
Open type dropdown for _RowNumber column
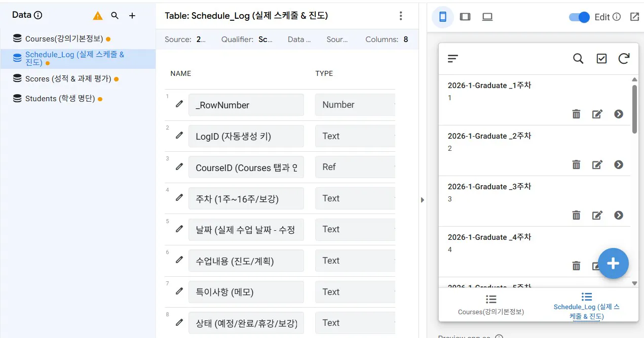[355, 105]
